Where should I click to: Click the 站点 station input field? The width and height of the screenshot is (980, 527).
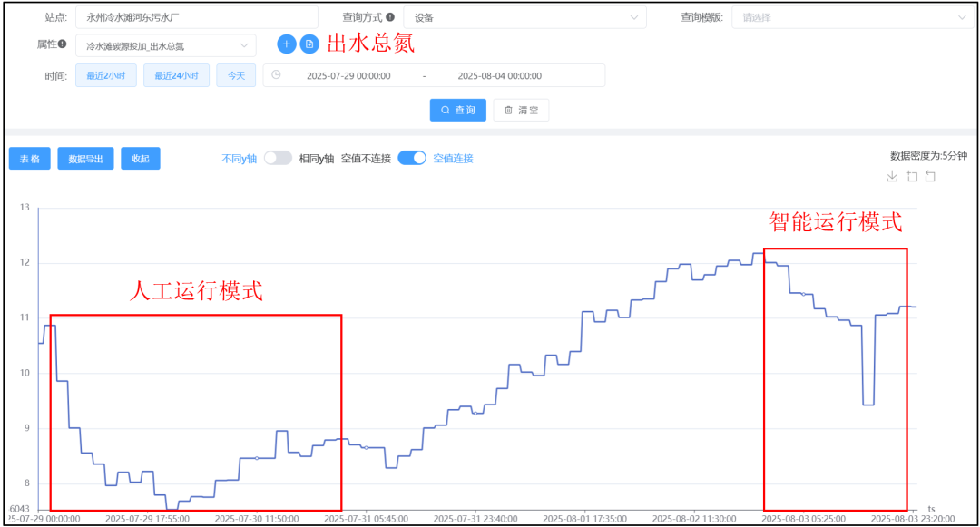(197, 17)
